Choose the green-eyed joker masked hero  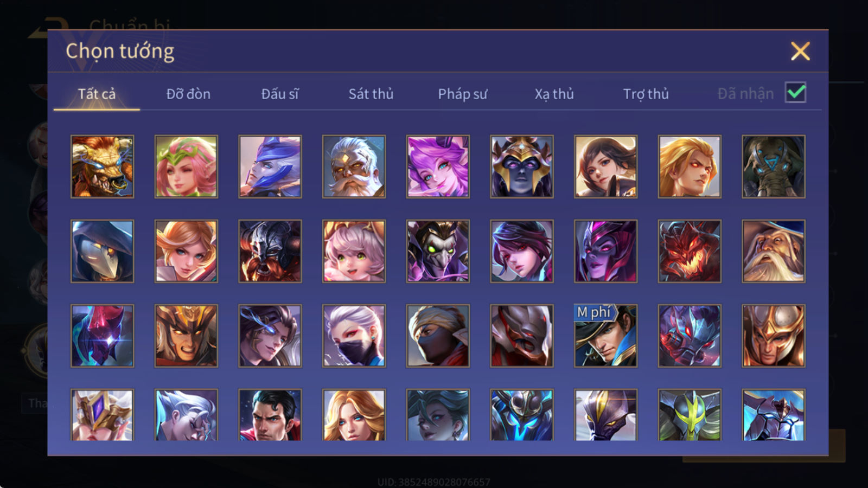(x=438, y=251)
